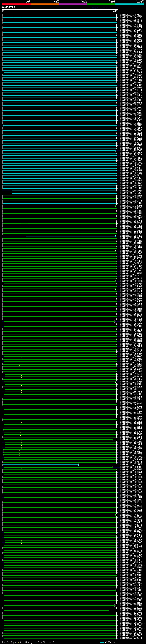Select hit label UniRef100_C0JAD2
The width and height of the screenshot is (146, 644).
tap(131, 467)
